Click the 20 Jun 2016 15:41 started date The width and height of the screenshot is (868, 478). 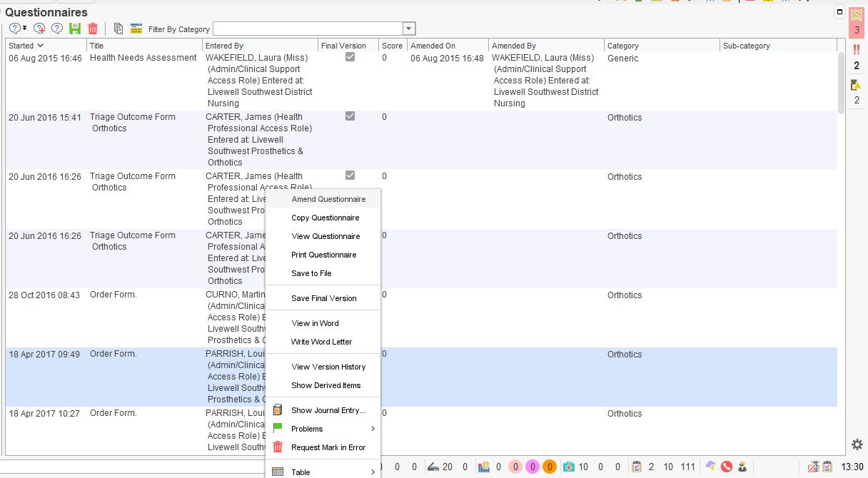pyautogui.click(x=45, y=117)
